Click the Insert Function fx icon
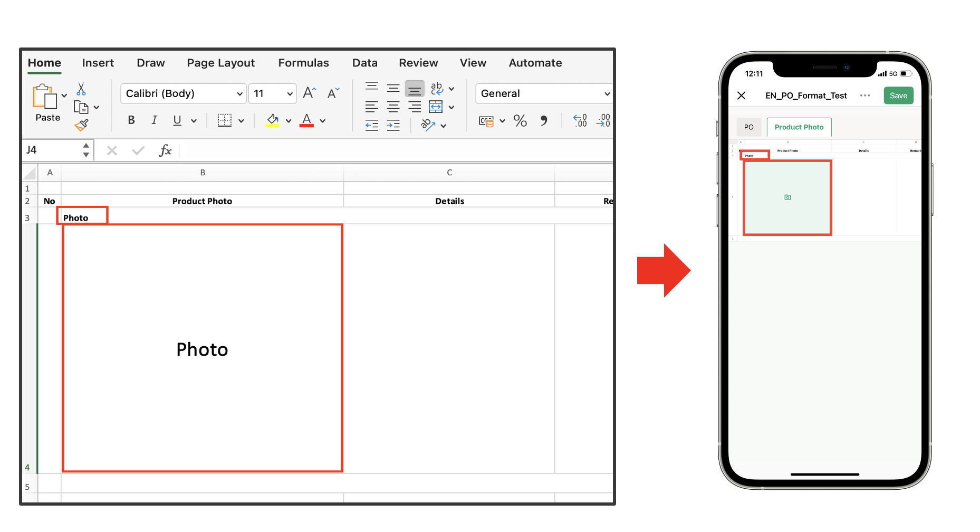Viewport: 980px width, 532px height. [x=165, y=150]
